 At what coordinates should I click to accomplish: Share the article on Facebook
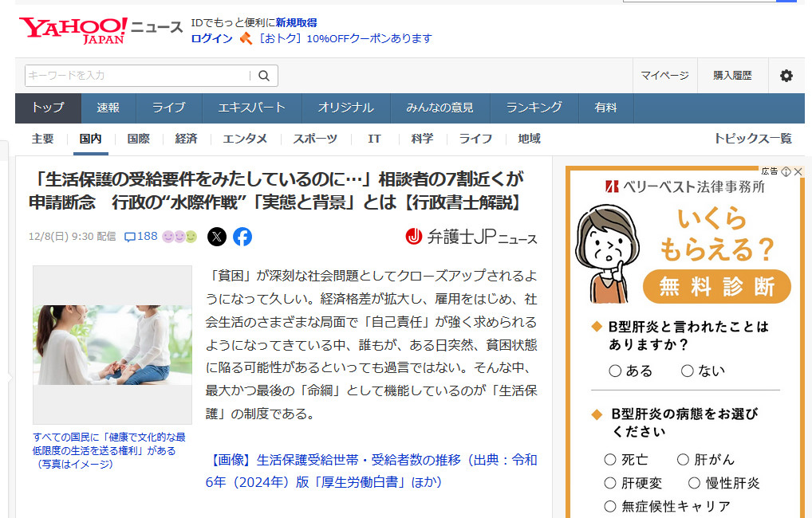coord(242,237)
